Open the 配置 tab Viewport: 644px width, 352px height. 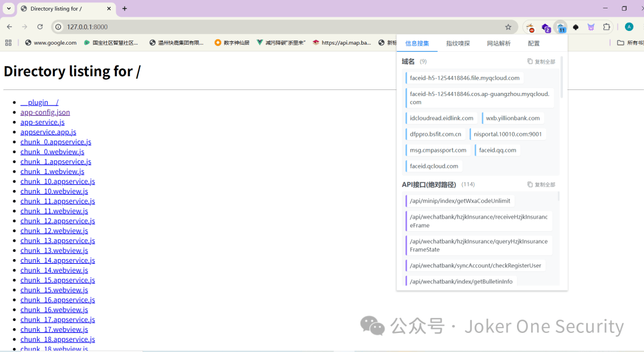[534, 43]
